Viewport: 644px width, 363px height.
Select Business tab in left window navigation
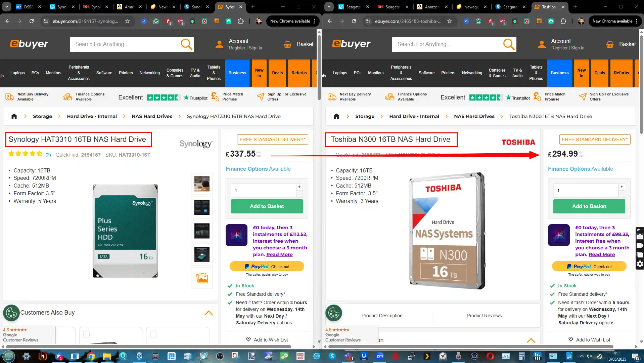(237, 73)
